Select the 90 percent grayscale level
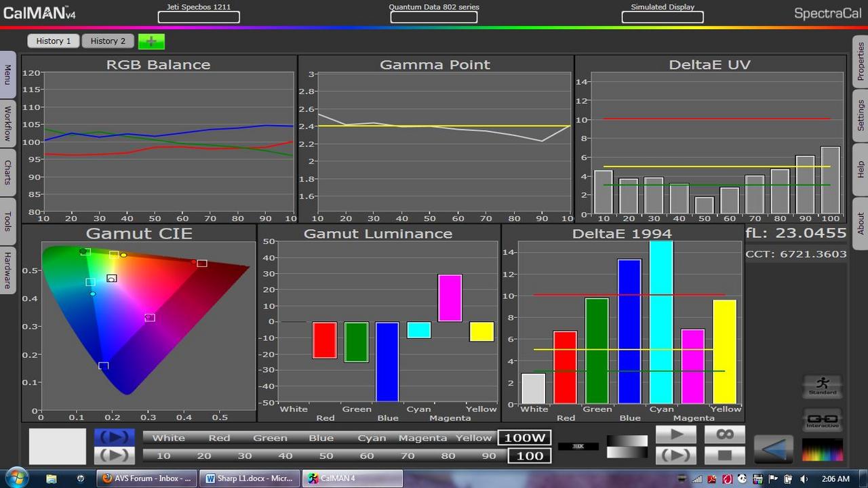This screenshot has height=488, width=868. (489, 455)
